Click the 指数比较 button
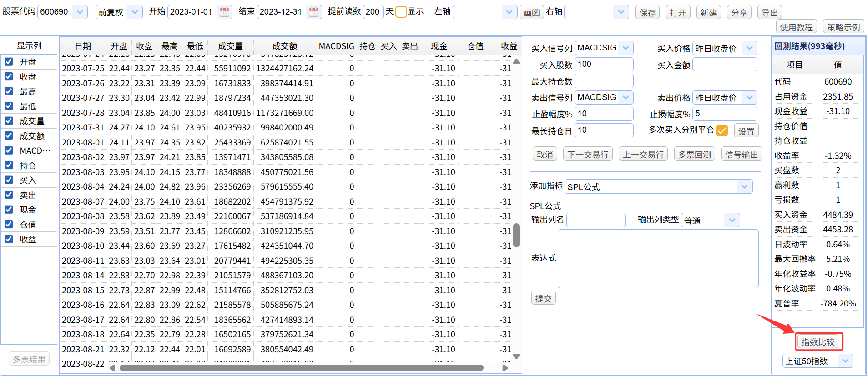The height and width of the screenshot is (376, 868). 818,342
